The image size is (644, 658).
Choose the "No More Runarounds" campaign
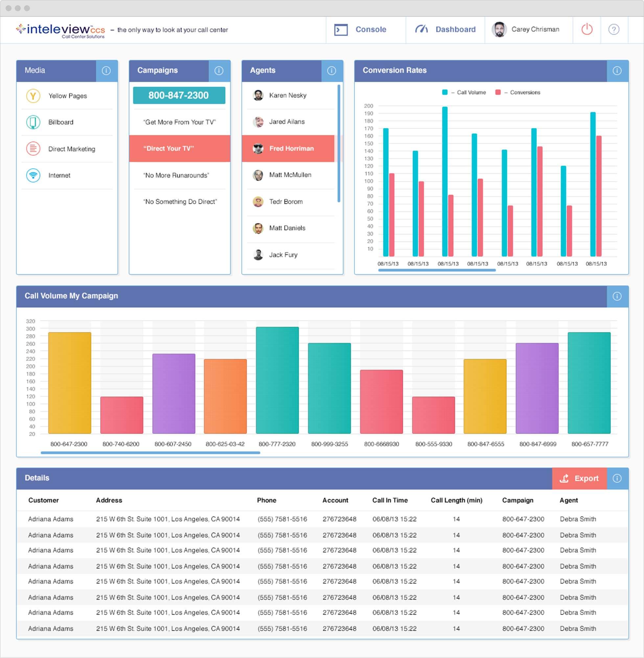pyautogui.click(x=176, y=175)
